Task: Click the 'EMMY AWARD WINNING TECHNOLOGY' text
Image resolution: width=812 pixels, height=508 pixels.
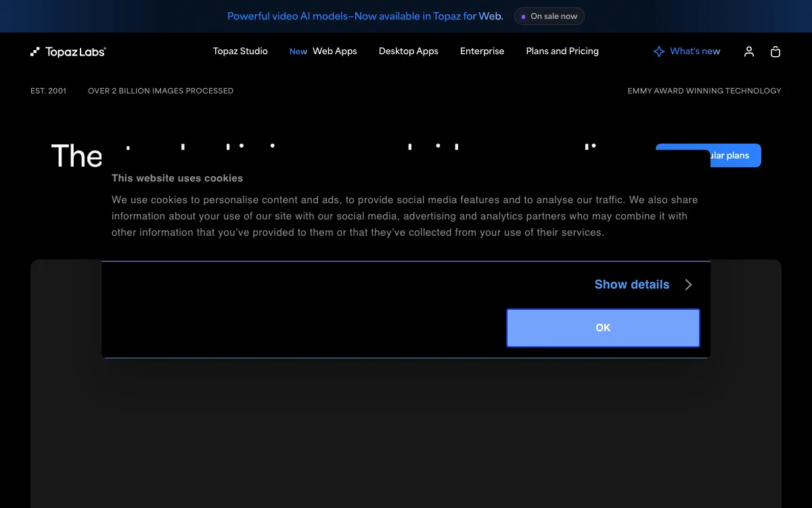Action: [704, 91]
